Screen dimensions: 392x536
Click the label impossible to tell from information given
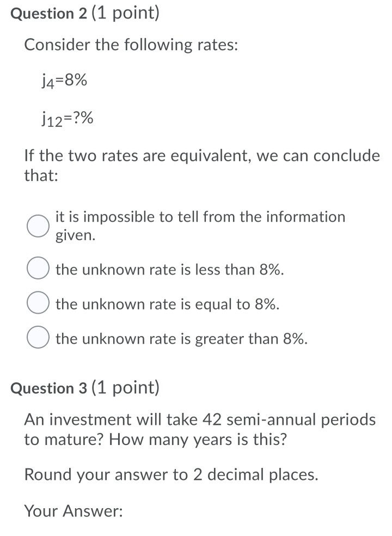pos(200,226)
